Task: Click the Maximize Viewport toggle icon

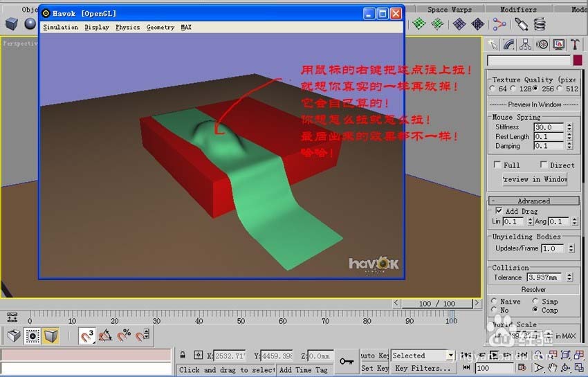Action: (x=580, y=367)
